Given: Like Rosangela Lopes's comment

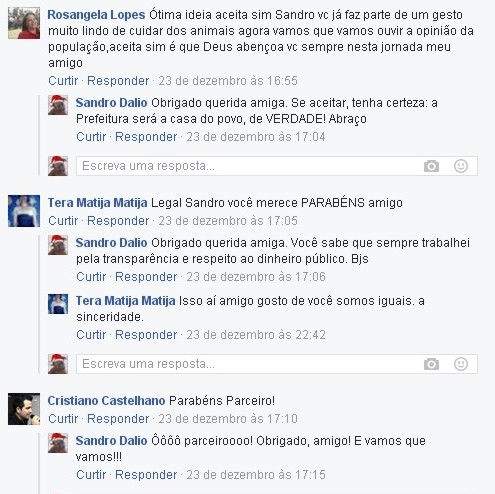Looking at the screenshot, I should (63, 81).
